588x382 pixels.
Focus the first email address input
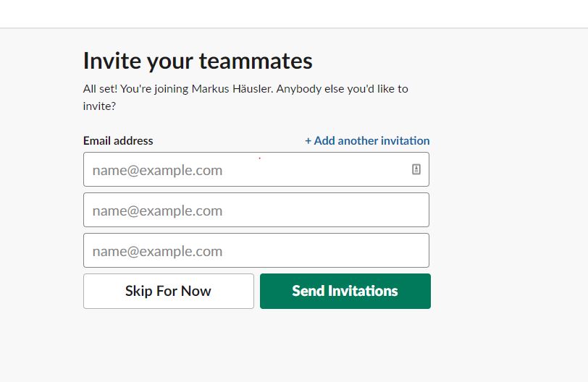pos(246,169)
